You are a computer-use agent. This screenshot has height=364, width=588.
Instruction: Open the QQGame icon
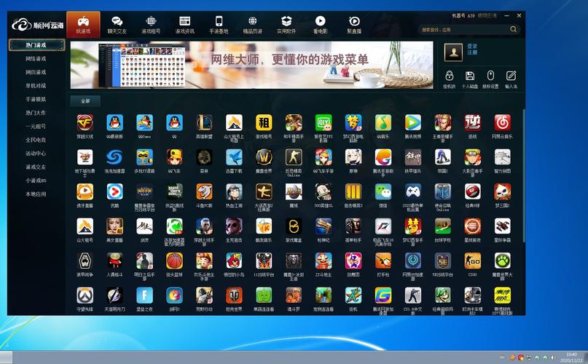coord(144,122)
